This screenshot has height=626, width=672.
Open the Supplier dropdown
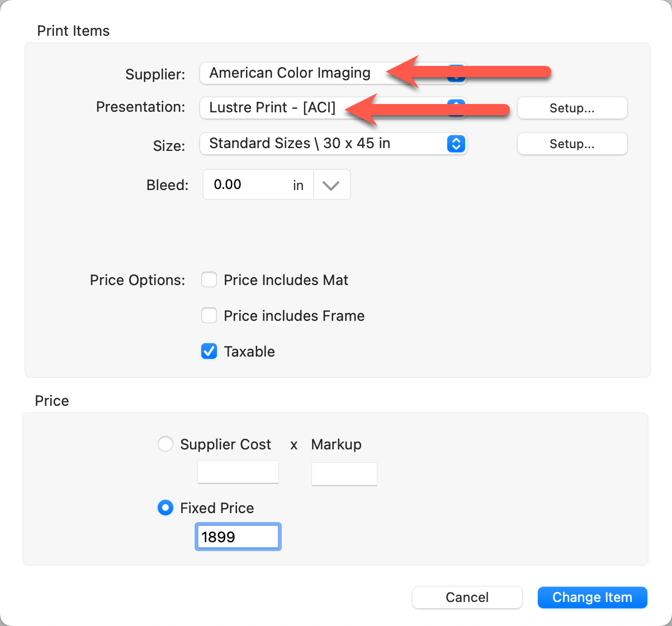pyautogui.click(x=291, y=73)
